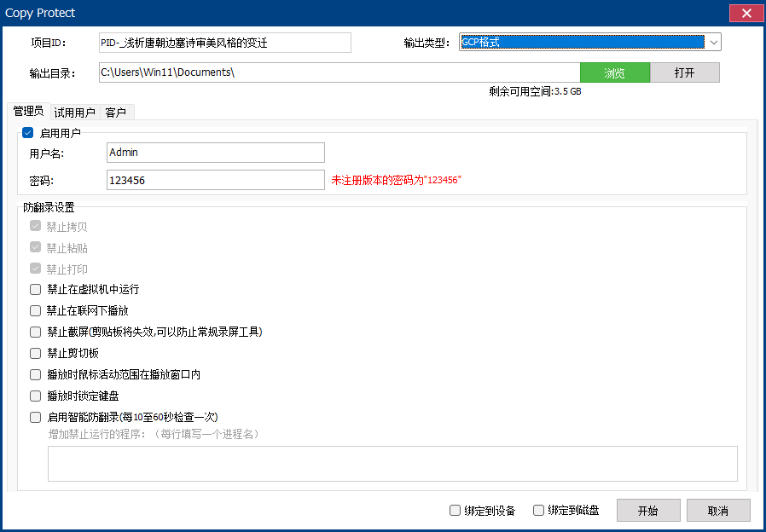The height and width of the screenshot is (532, 766).
Task: Switch to the 试用用户 tab
Action: tap(75, 113)
